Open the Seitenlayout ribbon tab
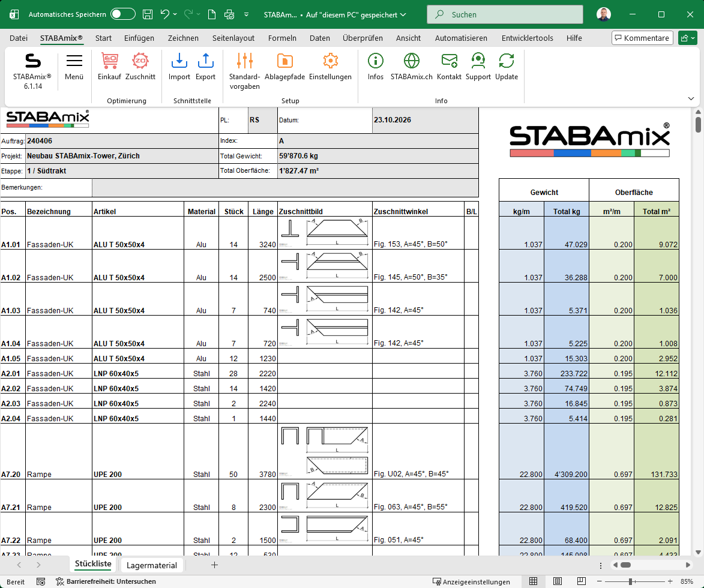Viewport: 704px width, 588px height. click(x=233, y=38)
